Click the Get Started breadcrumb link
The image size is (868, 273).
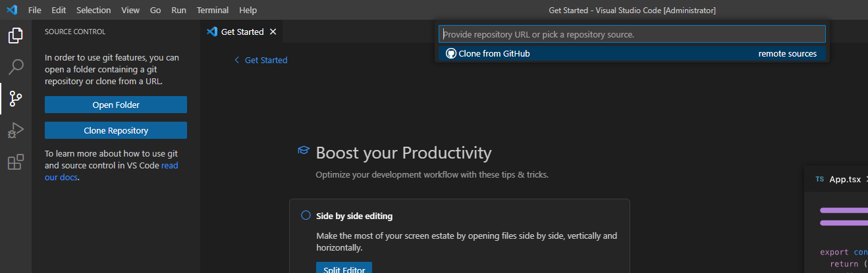266,60
